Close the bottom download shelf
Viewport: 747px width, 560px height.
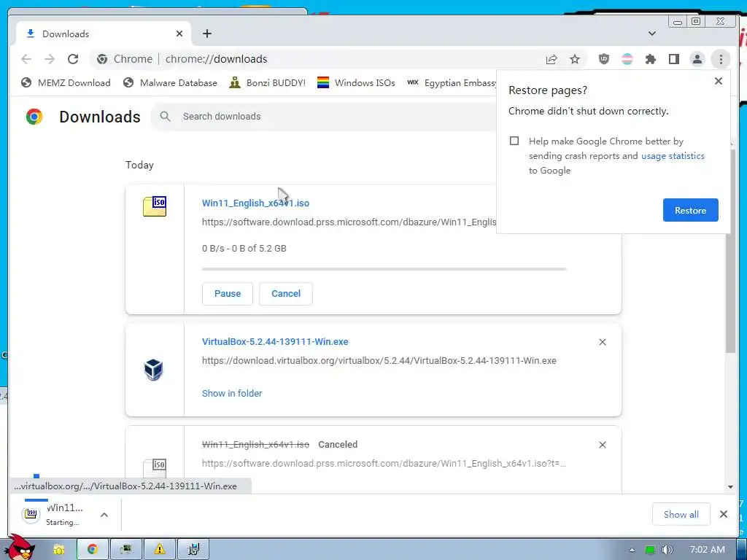click(723, 514)
